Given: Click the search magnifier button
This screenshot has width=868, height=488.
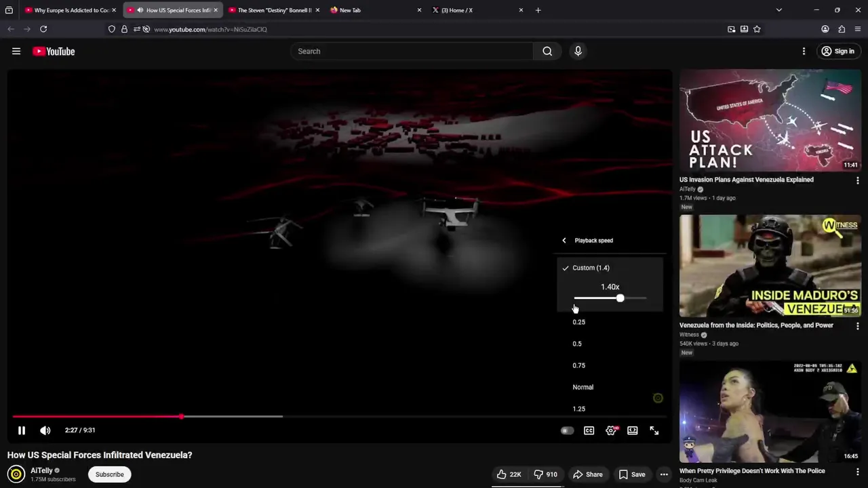Looking at the screenshot, I should 547,51.
